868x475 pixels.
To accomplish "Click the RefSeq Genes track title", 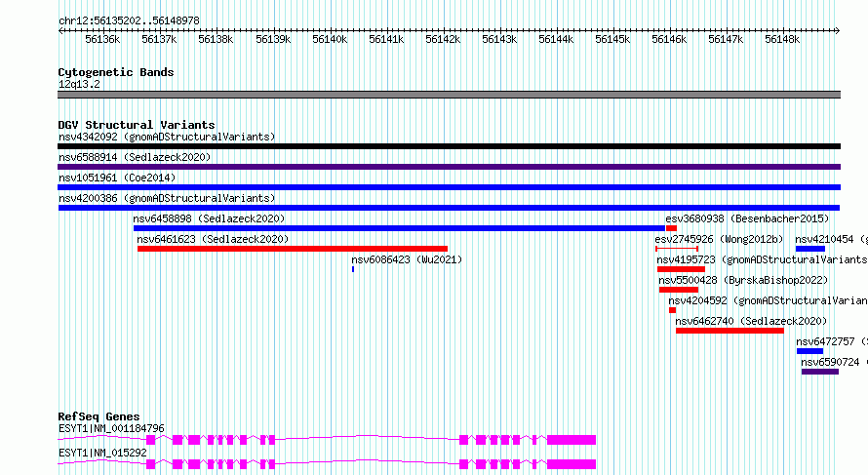I will pos(99,416).
